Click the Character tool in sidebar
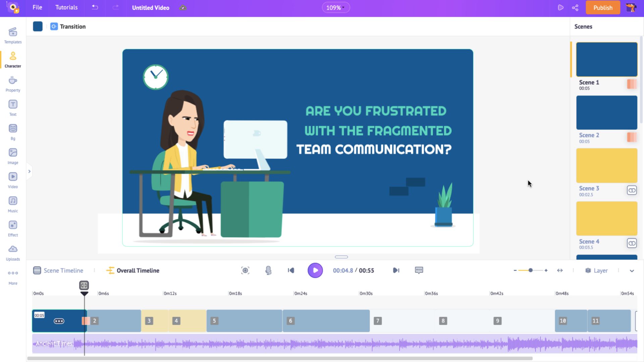The image size is (644, 362). tap(12, 60)
